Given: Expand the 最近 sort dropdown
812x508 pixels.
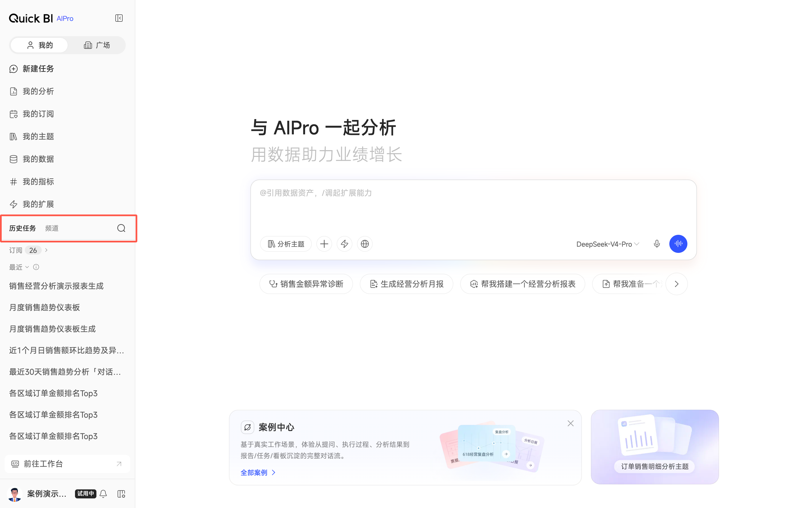Looking at the screenshot, I should coord(19,267).
